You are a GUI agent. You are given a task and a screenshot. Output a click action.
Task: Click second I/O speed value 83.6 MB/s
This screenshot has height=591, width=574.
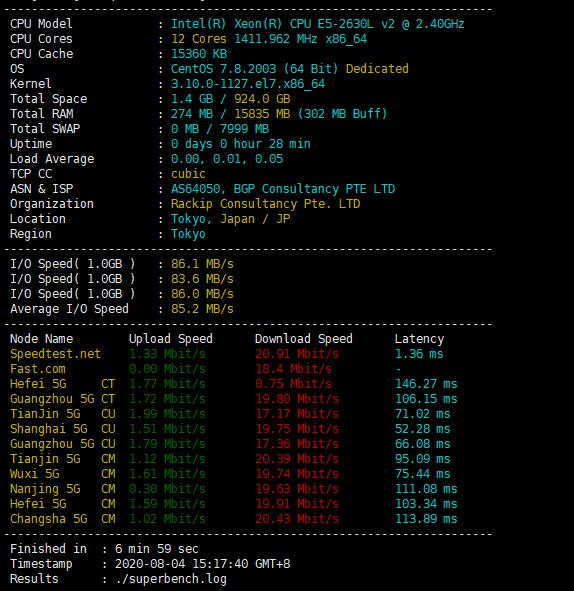(202, 279)
